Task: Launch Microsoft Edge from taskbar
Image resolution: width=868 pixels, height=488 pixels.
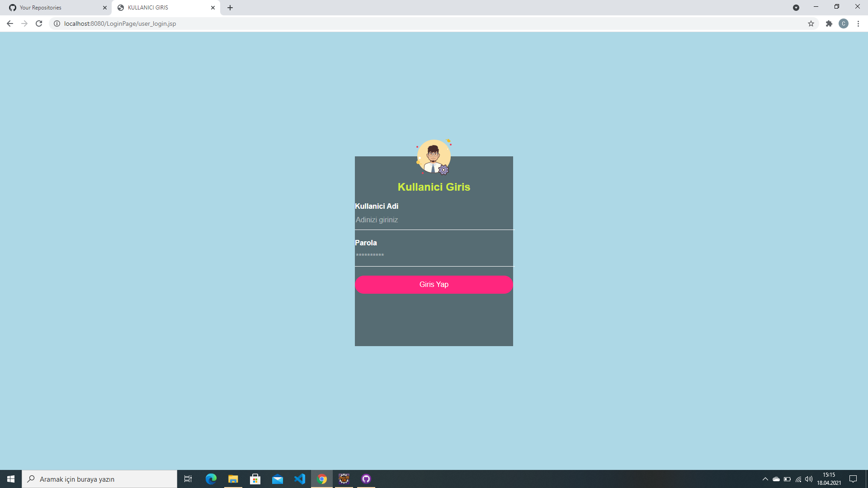Action: click(211, 479)
